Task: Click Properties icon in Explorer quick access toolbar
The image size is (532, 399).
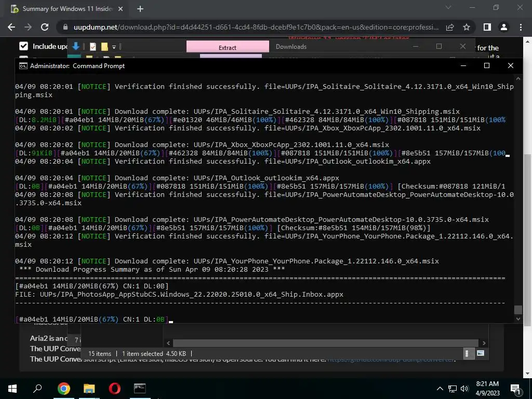Action: 92,46
